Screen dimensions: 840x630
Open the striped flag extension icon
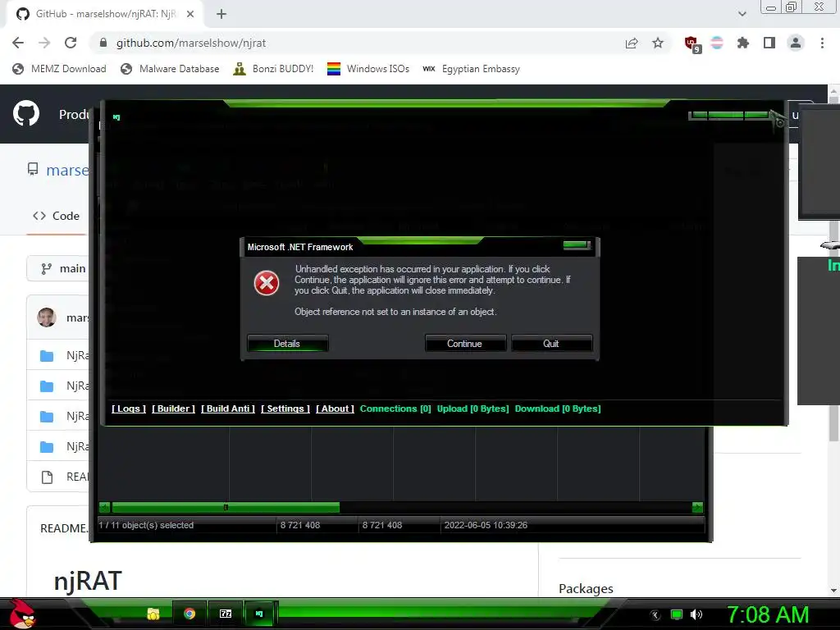click(717, 43)
